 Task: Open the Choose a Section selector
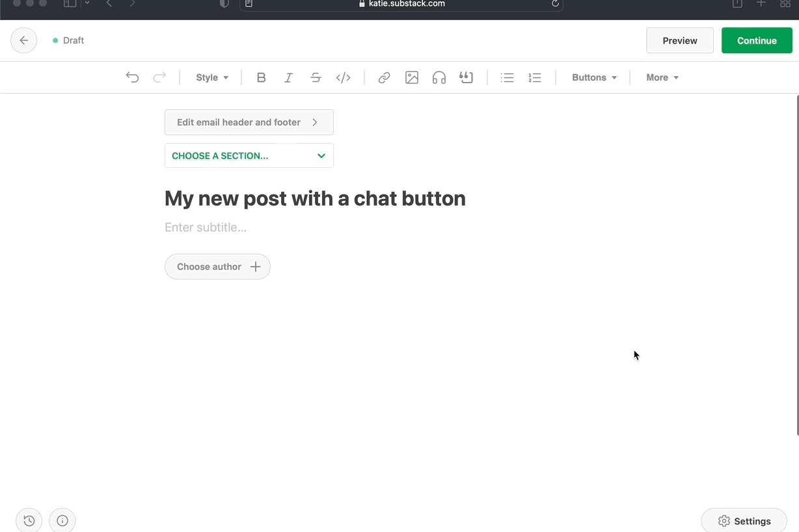click(249, 155)
